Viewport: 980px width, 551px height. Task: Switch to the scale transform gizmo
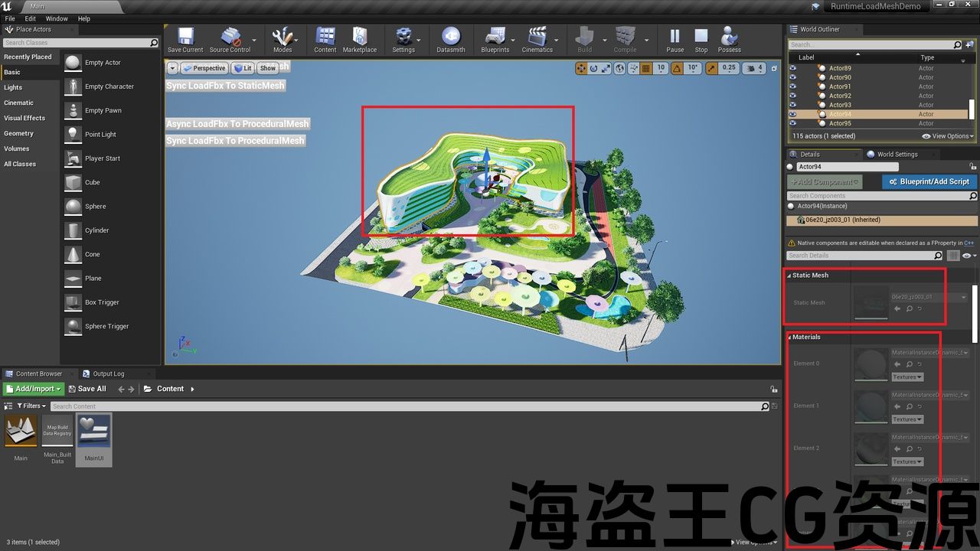(606, 68)
